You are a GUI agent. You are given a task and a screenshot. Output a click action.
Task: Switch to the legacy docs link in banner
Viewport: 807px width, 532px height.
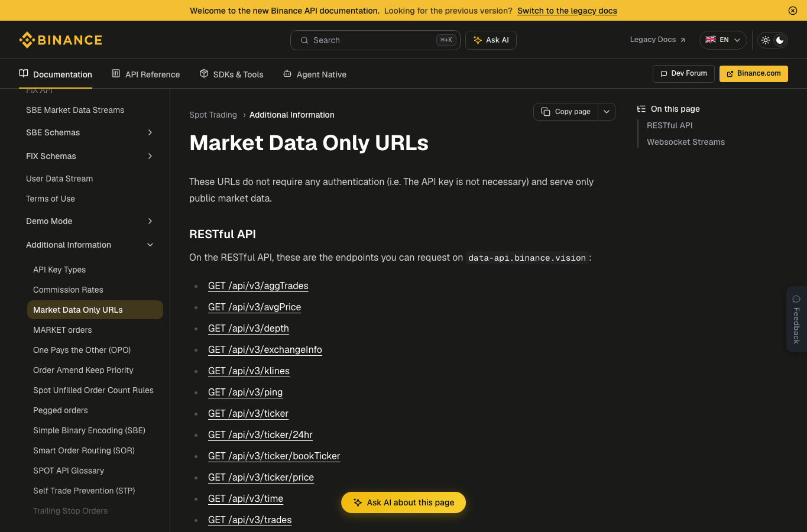click(567, 11)
